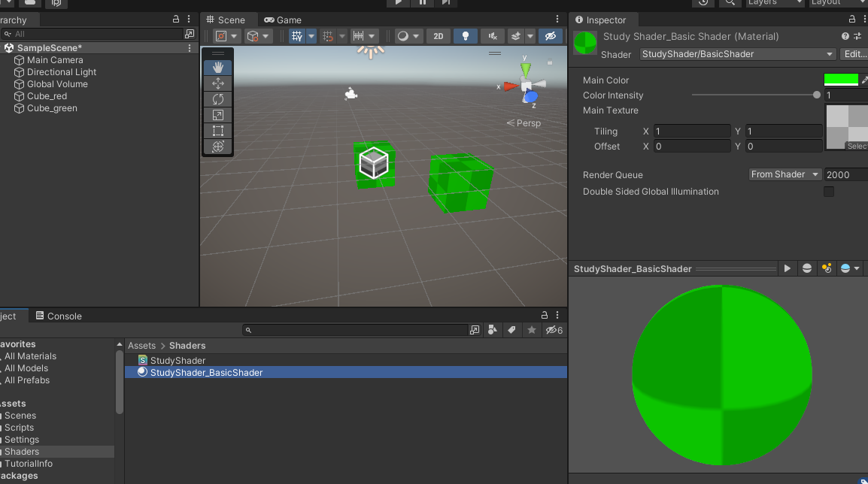Toggle scene lighting with the lightbulb button
Image resolution: width=868 pixels, height=484 pixels.
coord(466,36)
